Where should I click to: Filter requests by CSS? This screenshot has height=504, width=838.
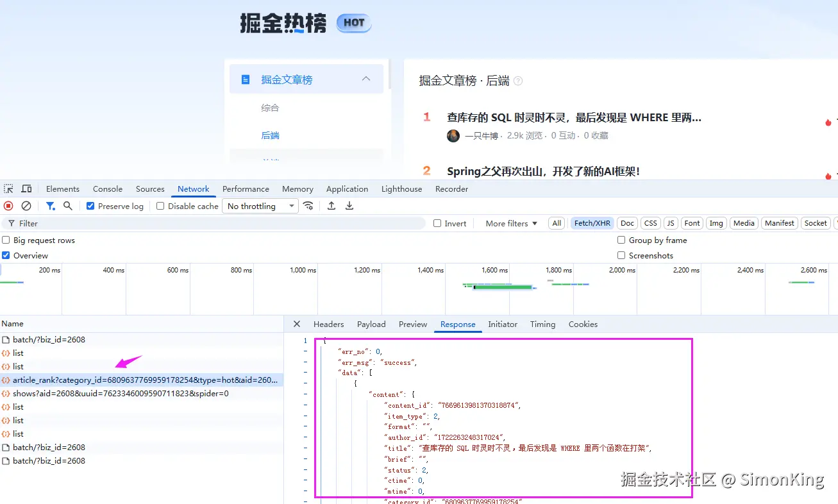coord(651,223)
